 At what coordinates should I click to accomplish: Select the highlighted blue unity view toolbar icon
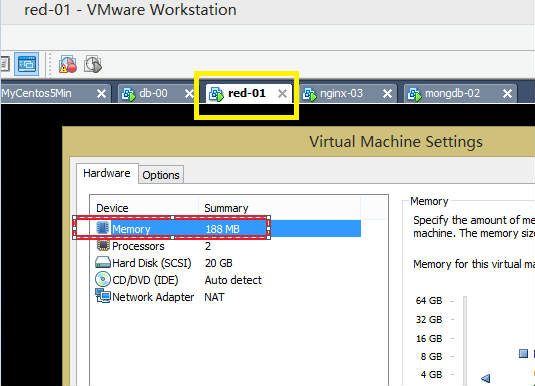pyautogui.click(x=27, y=64)
